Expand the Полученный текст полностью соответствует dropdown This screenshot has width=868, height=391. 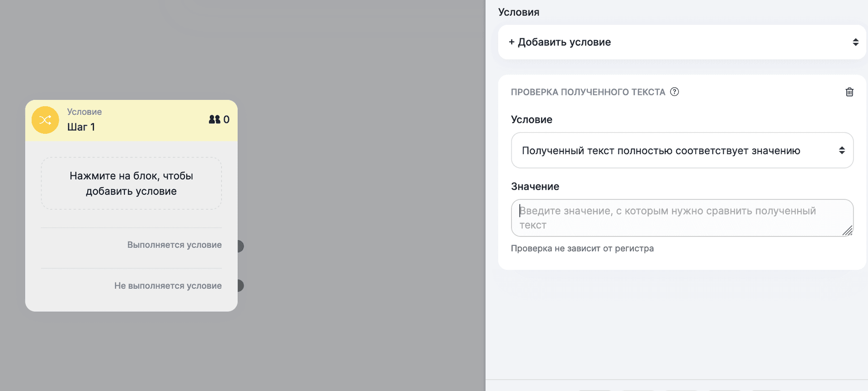tap(660, 151)
